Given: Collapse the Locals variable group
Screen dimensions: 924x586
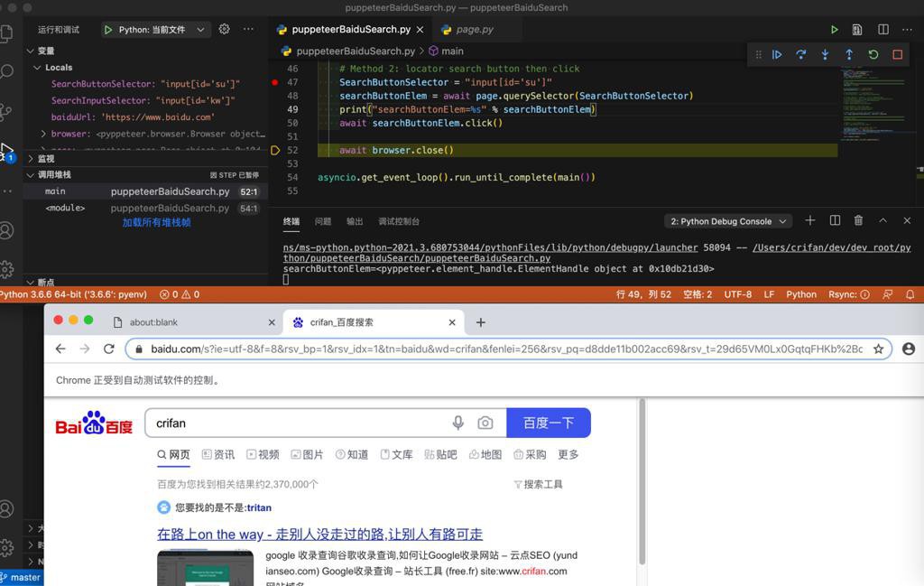Looking at the screenshot, I should 37,67.
